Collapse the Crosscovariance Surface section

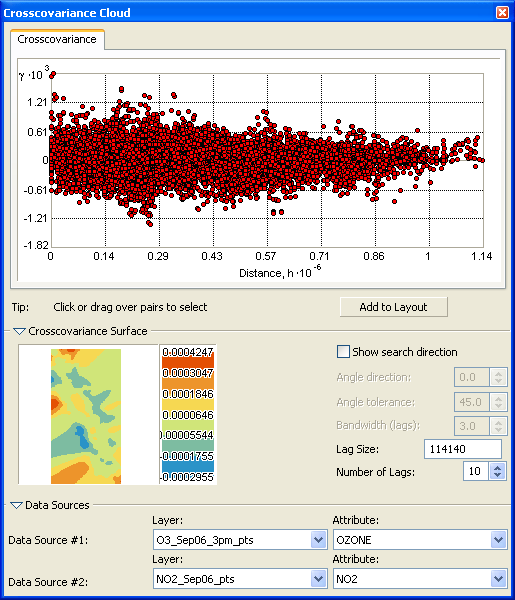[19, 331]
